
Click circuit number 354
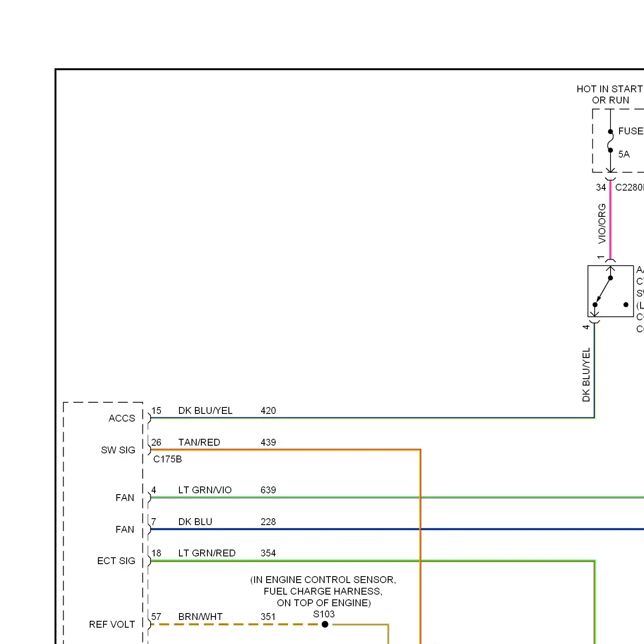268,553
